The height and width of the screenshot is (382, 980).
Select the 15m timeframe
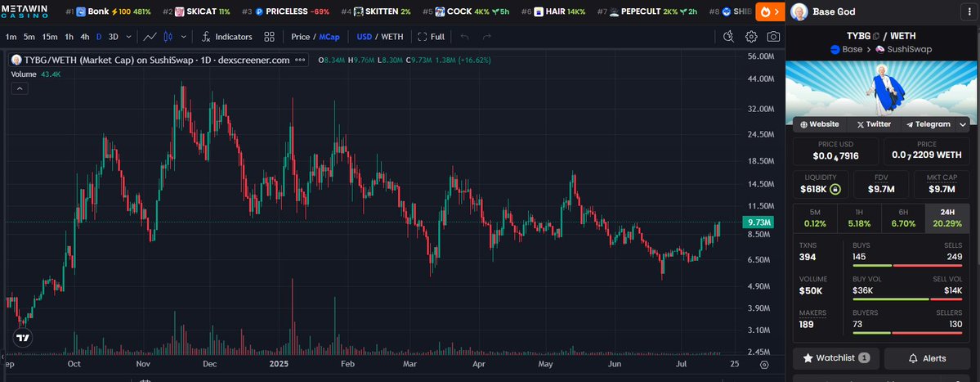50,37
